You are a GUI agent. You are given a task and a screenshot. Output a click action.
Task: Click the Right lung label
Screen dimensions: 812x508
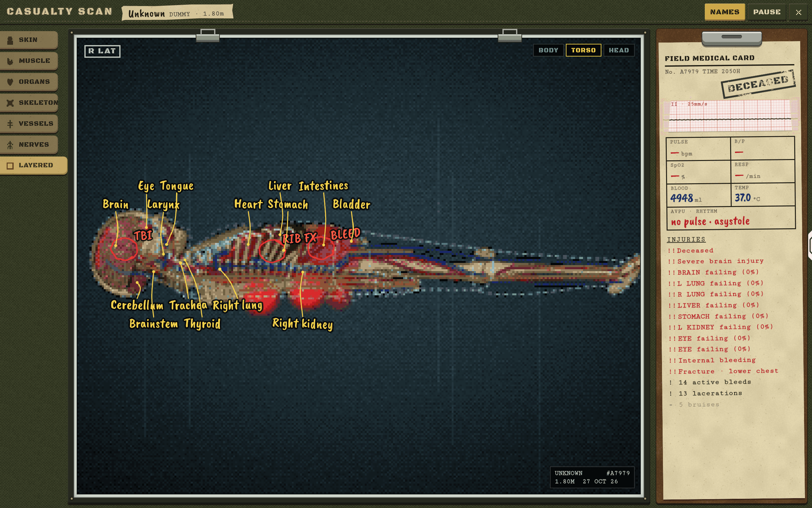(238, 305)
